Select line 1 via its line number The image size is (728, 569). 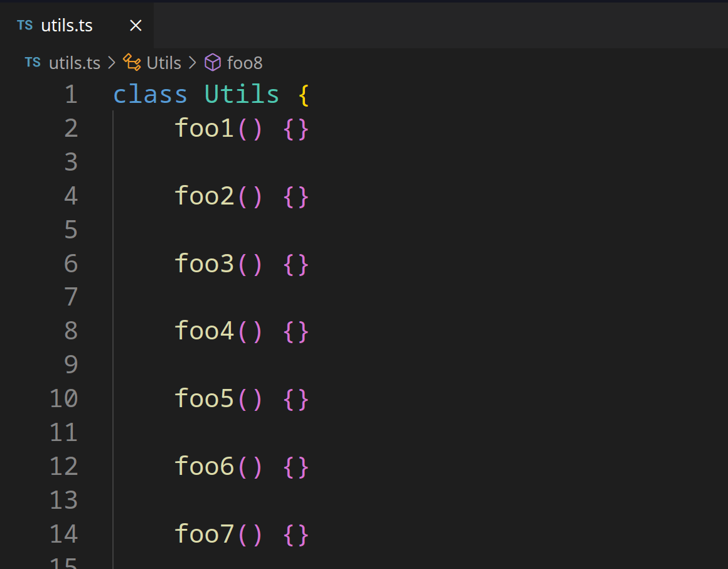click(x=71, y=95)
